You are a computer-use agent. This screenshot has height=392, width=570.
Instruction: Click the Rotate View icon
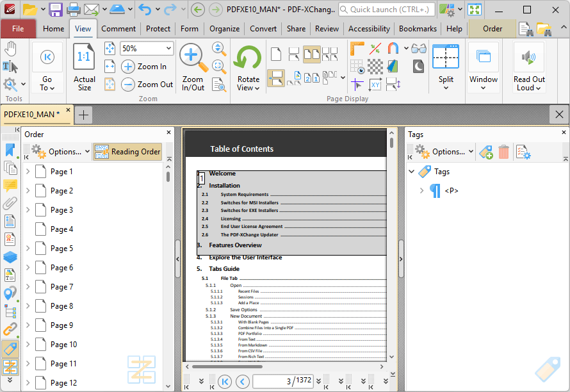click(248, 58)
